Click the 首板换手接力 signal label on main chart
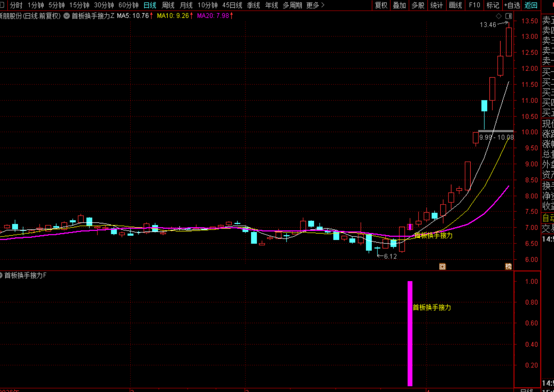The width and height of the screenshot is (554, 392). click(433, 235)
